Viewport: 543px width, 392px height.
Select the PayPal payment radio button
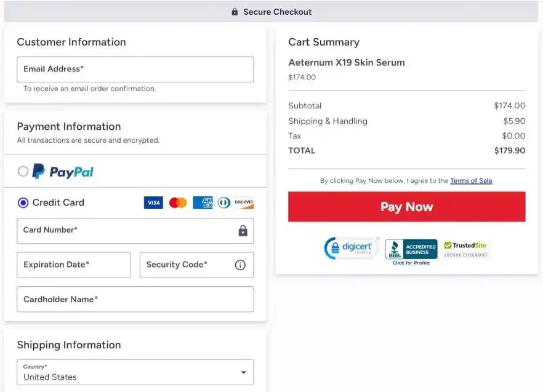[23, 171]
